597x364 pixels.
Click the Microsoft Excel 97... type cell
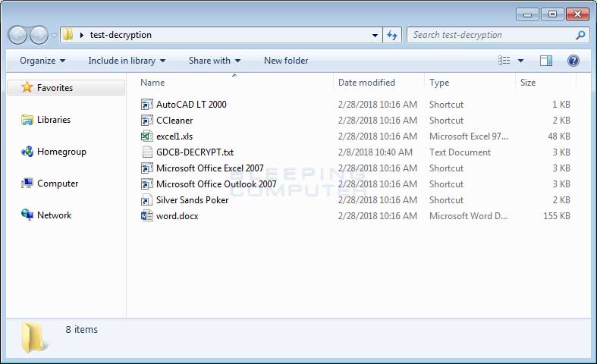pos(469,136)
